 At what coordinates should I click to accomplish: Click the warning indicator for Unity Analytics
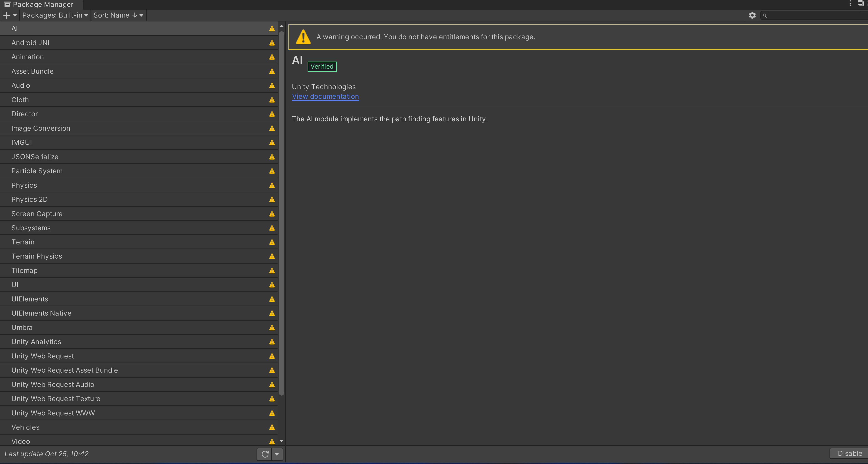(272, 342)
